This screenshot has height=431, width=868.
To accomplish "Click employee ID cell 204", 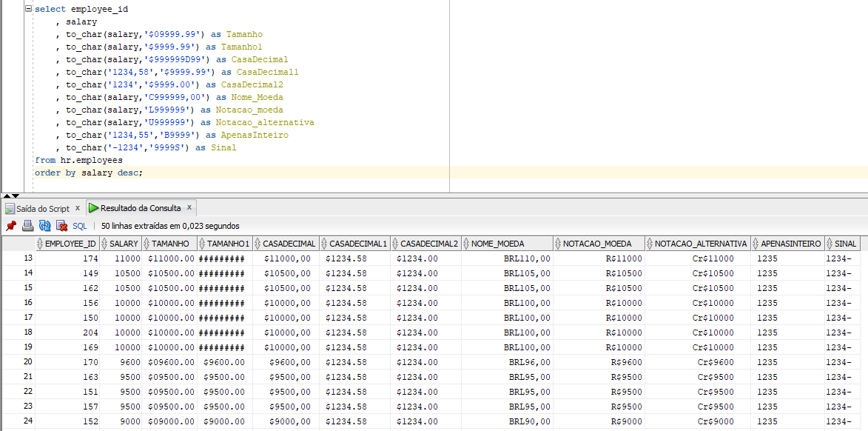I will (x=67, y=333).
